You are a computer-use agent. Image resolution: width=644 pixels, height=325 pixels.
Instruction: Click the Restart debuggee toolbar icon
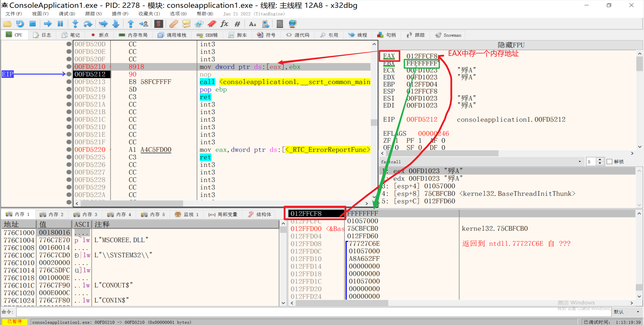(20, 24)
